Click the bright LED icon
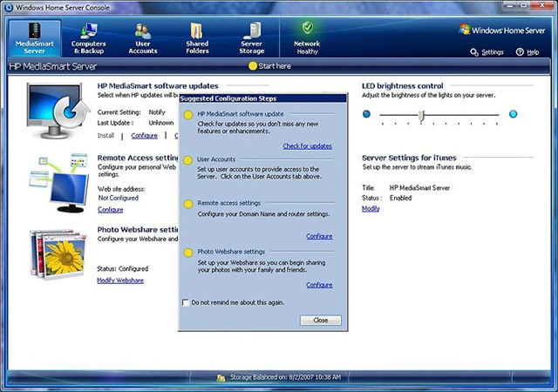Image resolution: width=558 pixels, height=392 pixels. 513,114
